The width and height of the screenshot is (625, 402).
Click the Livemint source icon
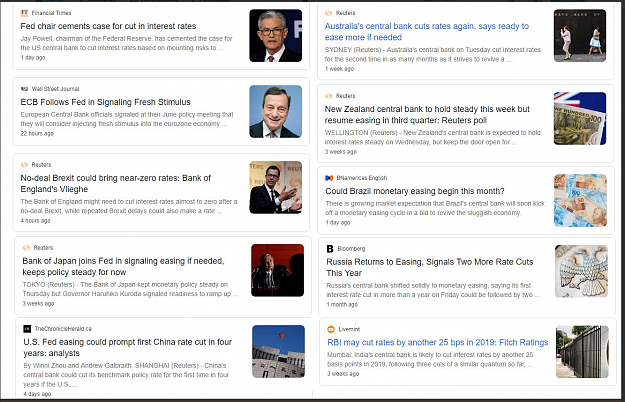331,329
